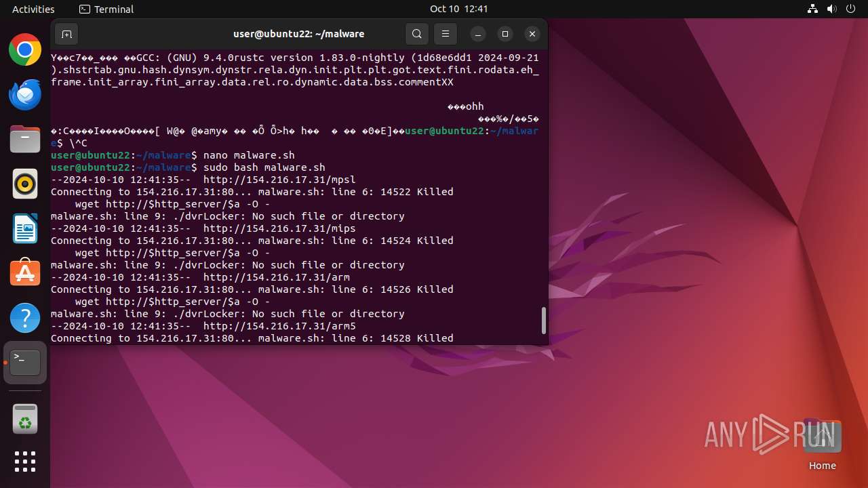Image resolution: width=868 pixels, height=488 pixels.
Task: Open the Help application
Action: 25,317
